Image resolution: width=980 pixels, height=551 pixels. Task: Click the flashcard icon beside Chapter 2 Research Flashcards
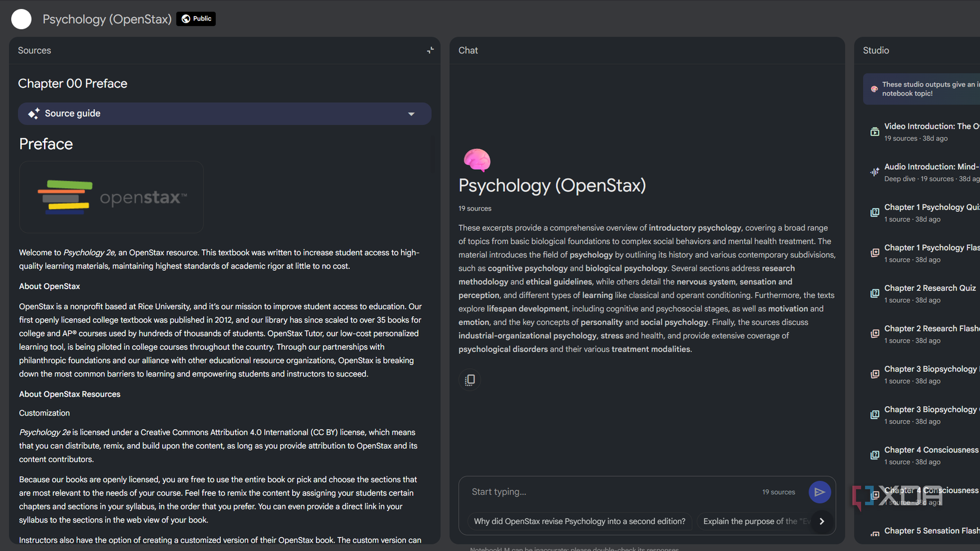tap(875, 334)
